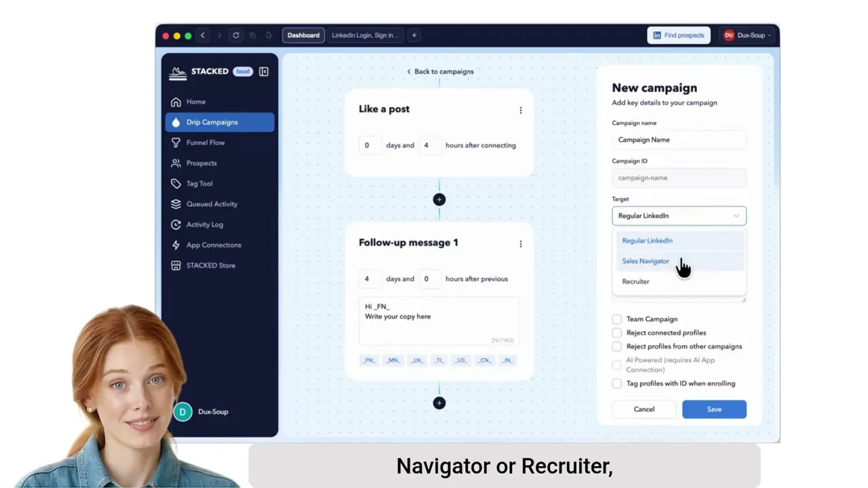Click the New campaign heading
868x488 pixels.
coord(654,87)
